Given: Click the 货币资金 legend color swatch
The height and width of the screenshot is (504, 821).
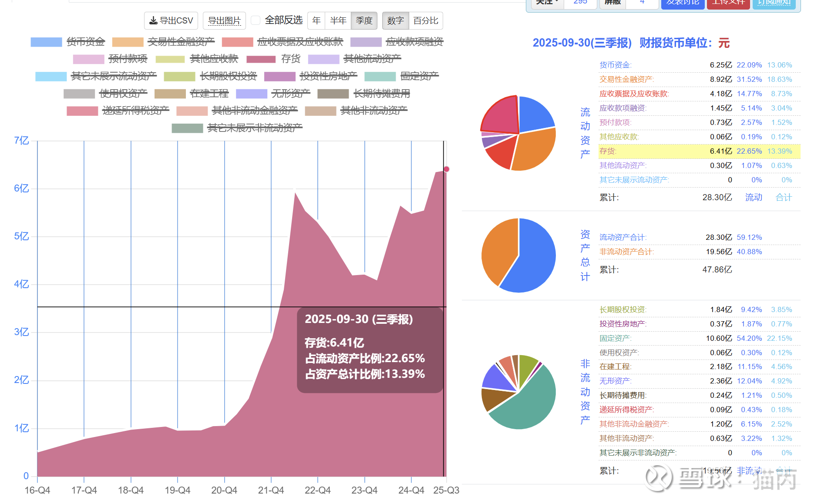Looking at the screenshot, I should coord(46,42).
